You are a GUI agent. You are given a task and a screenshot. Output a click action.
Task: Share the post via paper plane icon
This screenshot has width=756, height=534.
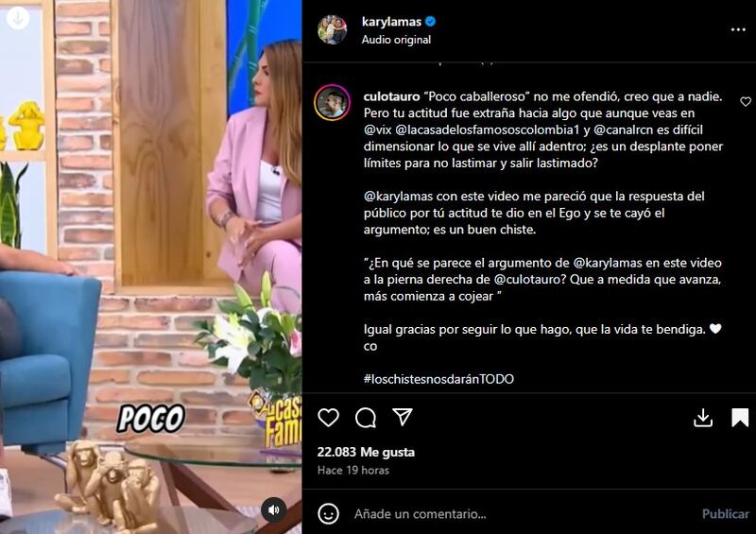(x=403, y=417)
